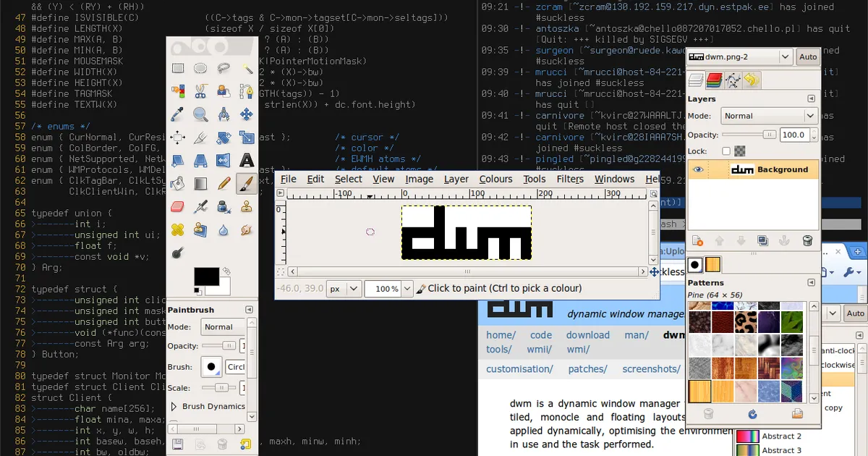Image resolution: width=868 pixels, height=456 pixels.
Task: Open the Edit menu
Action: 315,179
